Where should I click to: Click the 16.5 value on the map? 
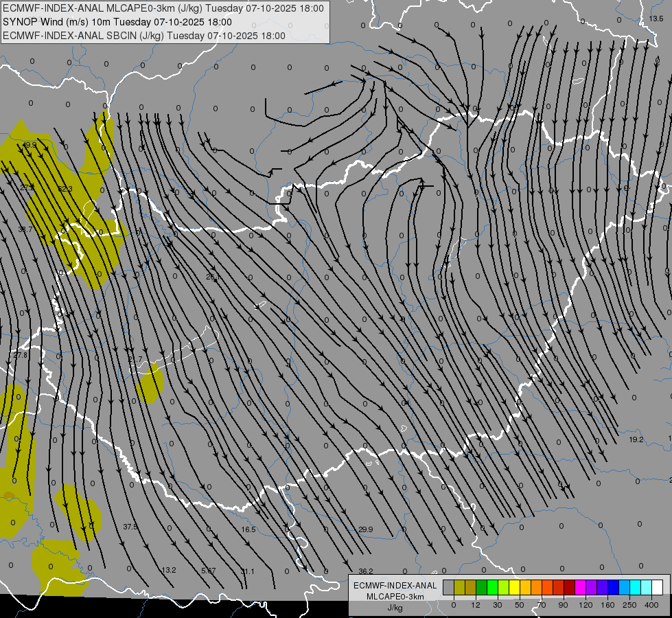(x=248, y=529)
